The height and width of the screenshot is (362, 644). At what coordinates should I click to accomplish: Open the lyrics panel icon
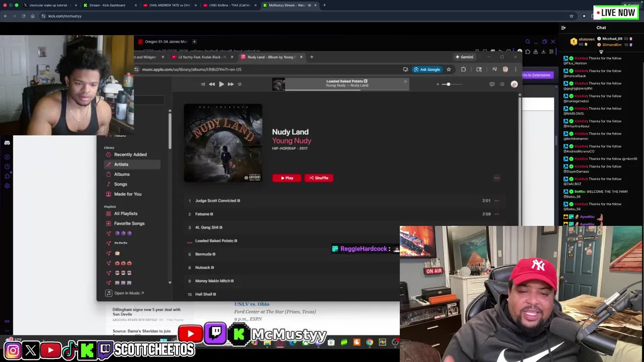point(492,84)
